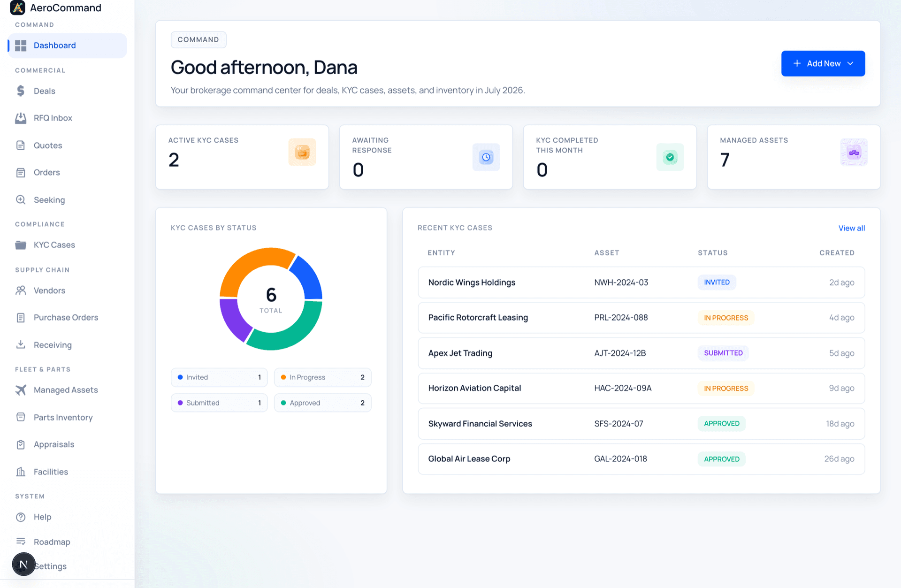901x588 pixels.
Task: Click the Vendors people icon
Action: [x=21, y=290]
